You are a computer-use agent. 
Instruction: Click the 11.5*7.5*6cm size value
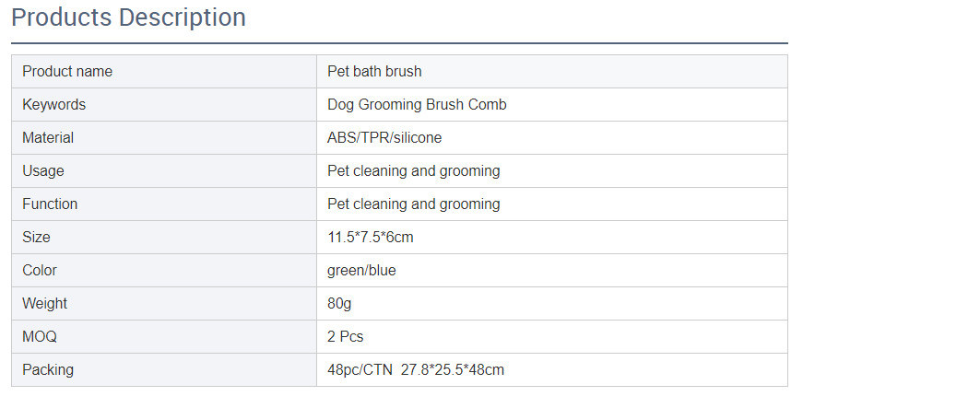[x=371, y=238]
